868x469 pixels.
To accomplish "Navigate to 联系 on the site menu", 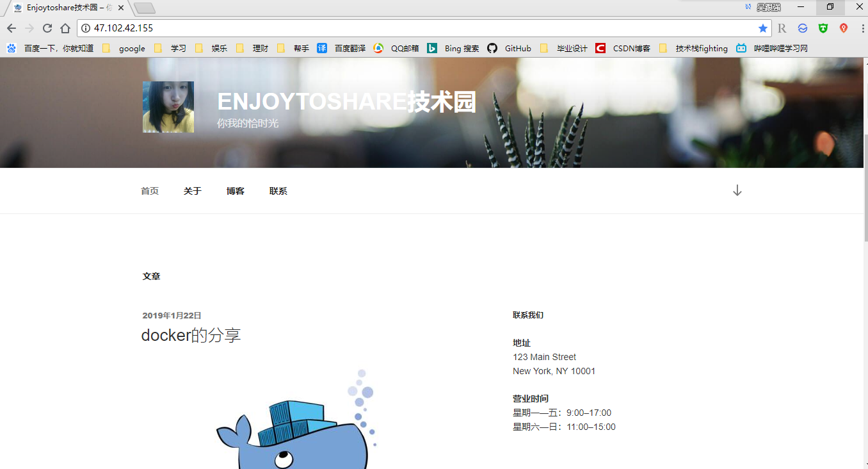I will [278, 190].
